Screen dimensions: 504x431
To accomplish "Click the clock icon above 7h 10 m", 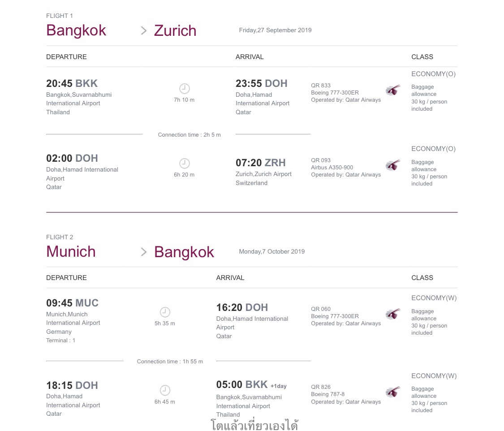I will click(185, 88).
